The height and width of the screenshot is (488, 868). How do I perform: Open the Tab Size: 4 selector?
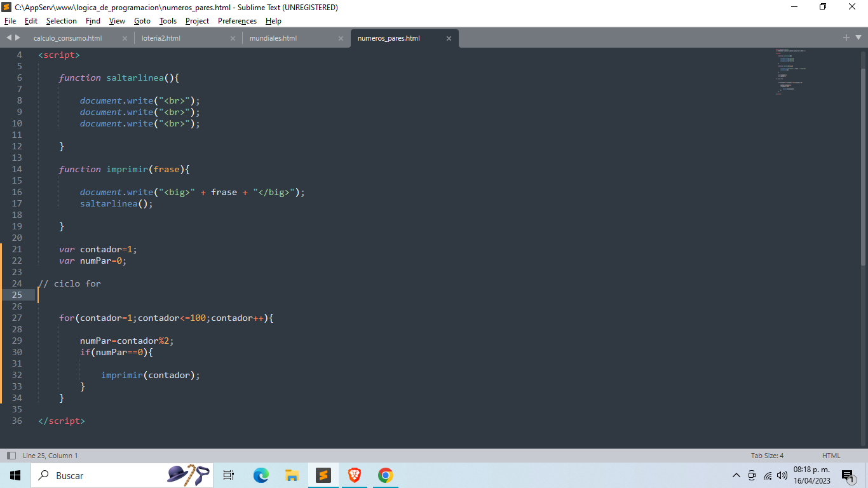767,456
